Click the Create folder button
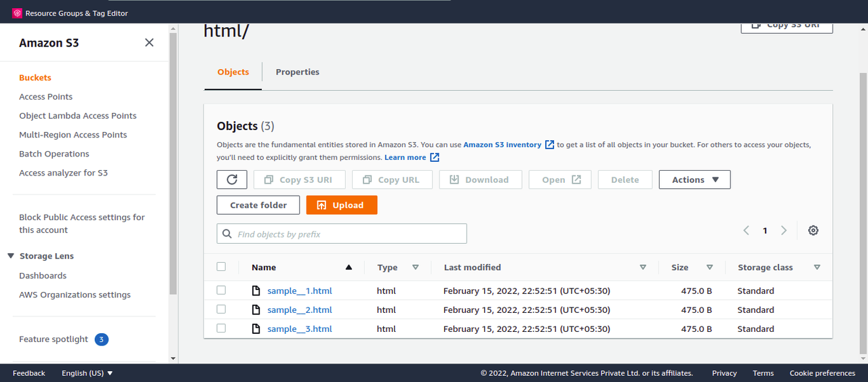 click(258, 205)
